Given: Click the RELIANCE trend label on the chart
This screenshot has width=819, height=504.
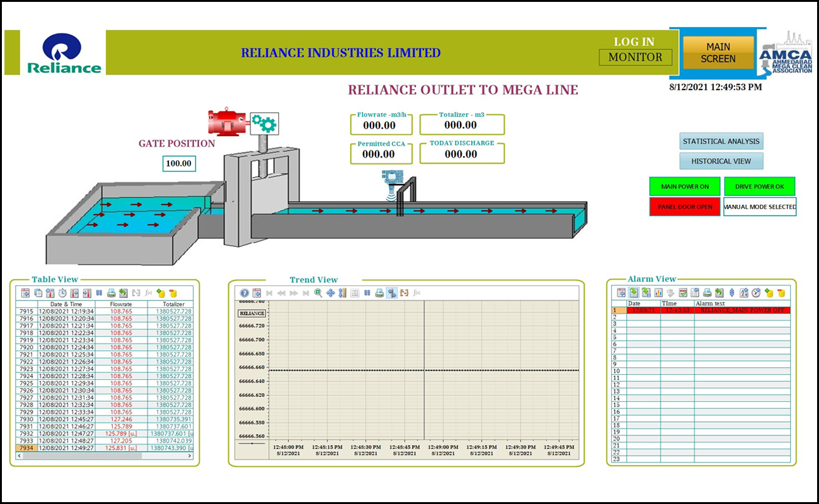Looking at the screenshot, I should coord(252,313).
